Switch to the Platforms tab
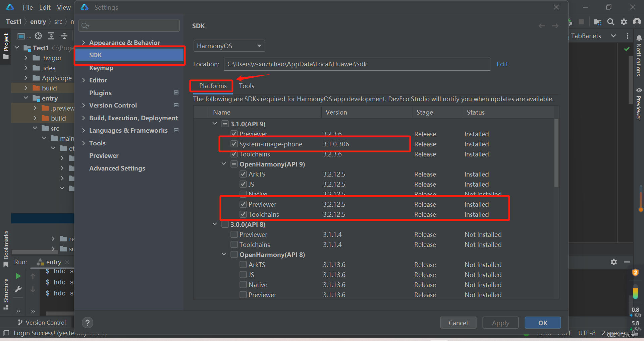 point(213,86)
